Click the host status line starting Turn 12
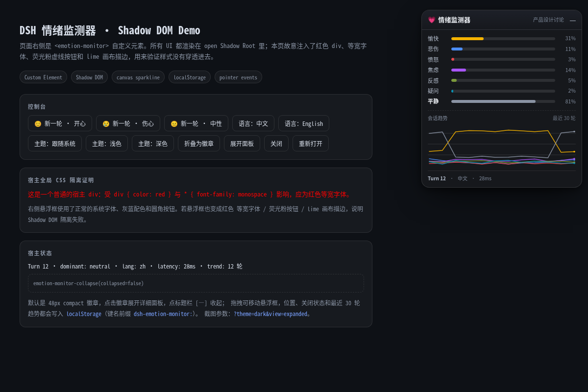 pyautogui.click(x=135, y=267)
